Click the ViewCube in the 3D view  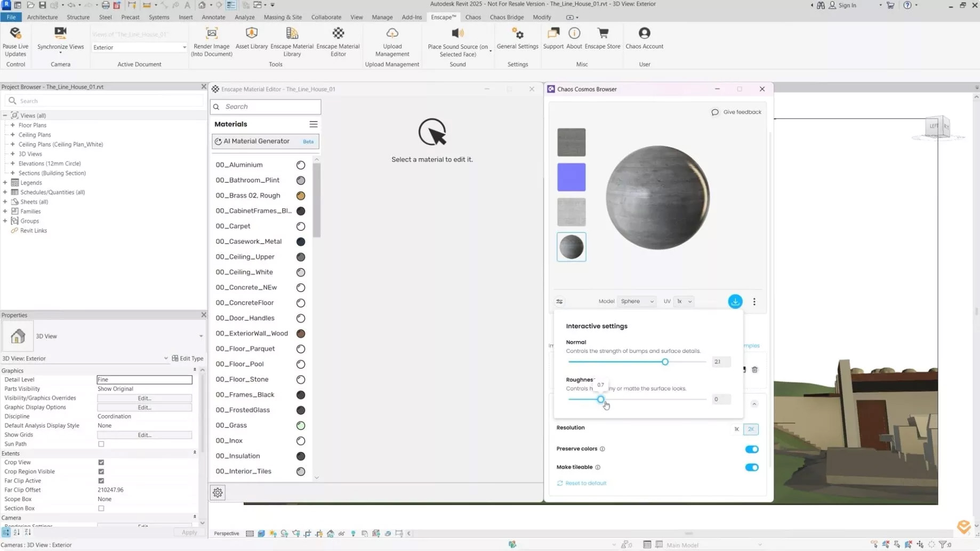click(938, 127)
